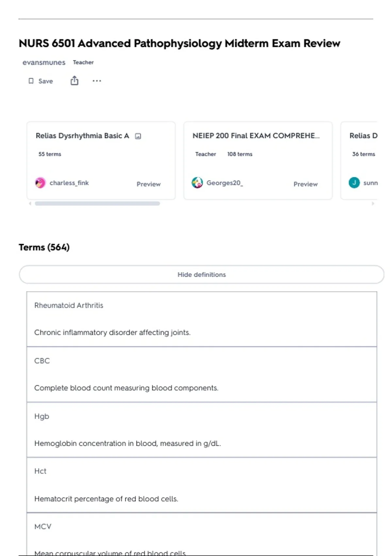The image size is (392, 556).
Task: Click the share icon
Action: click(x=74, y=80)
